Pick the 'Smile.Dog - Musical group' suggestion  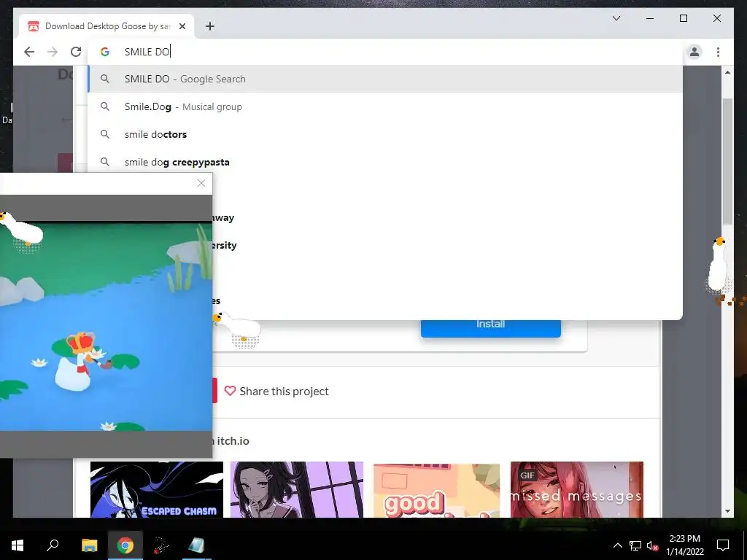coord(385,106)
